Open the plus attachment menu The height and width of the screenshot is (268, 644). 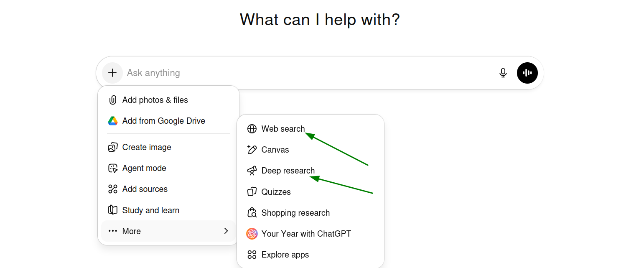pyautogui.click(x=112, y=73)
